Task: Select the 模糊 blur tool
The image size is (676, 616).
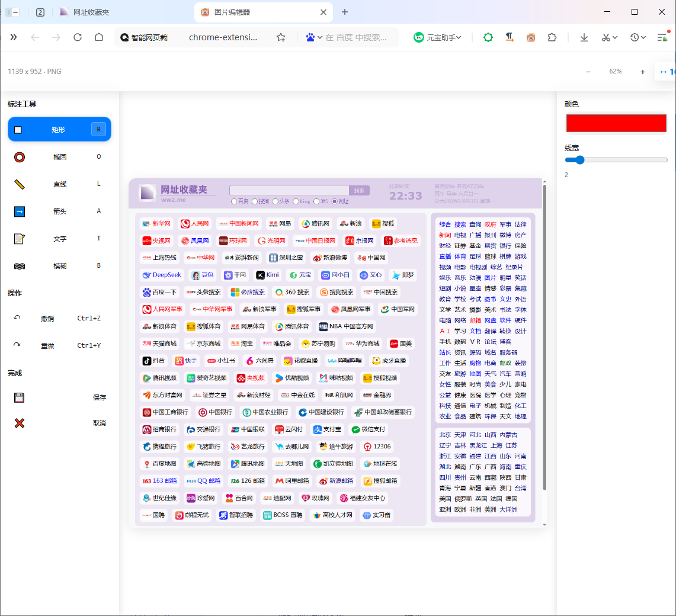Action: click(x=59, y=265)
